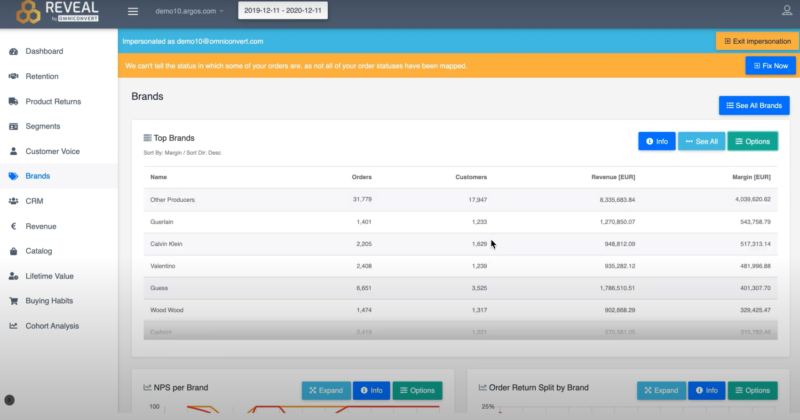
Task: Select the Calvin Klein brand name
Action: pos(166,244)
